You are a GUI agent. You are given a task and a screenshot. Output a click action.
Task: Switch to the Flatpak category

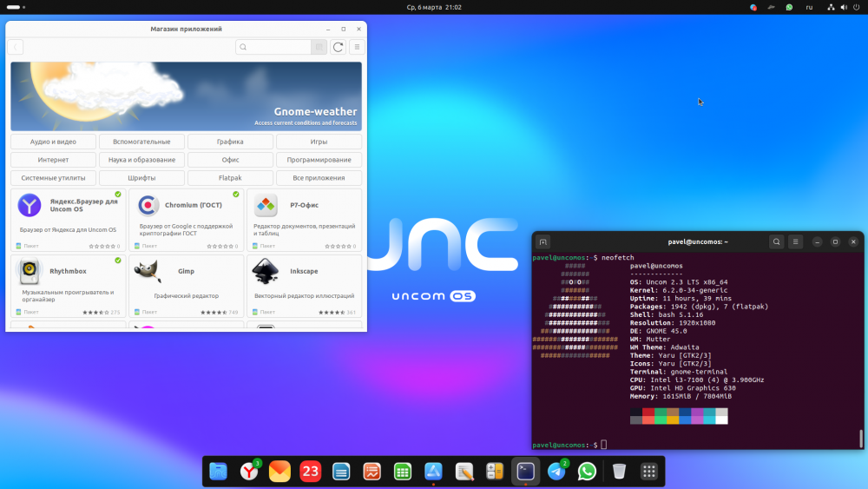pos(230,178)
